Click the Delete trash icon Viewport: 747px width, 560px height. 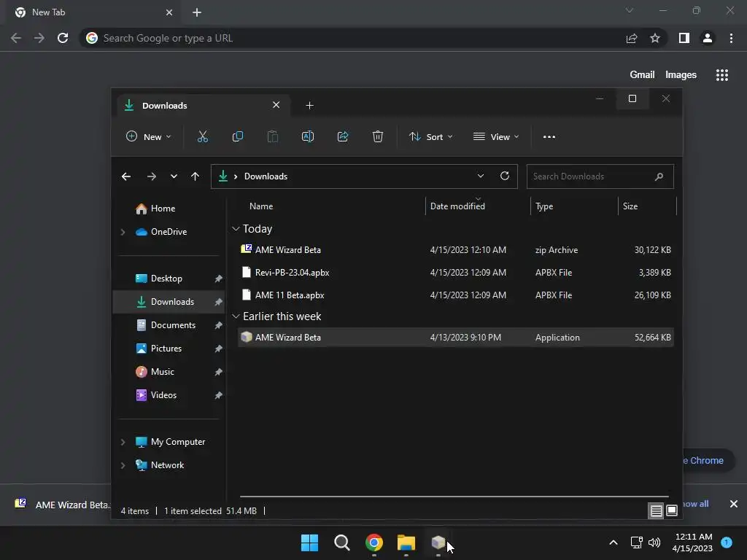point(377,137)
